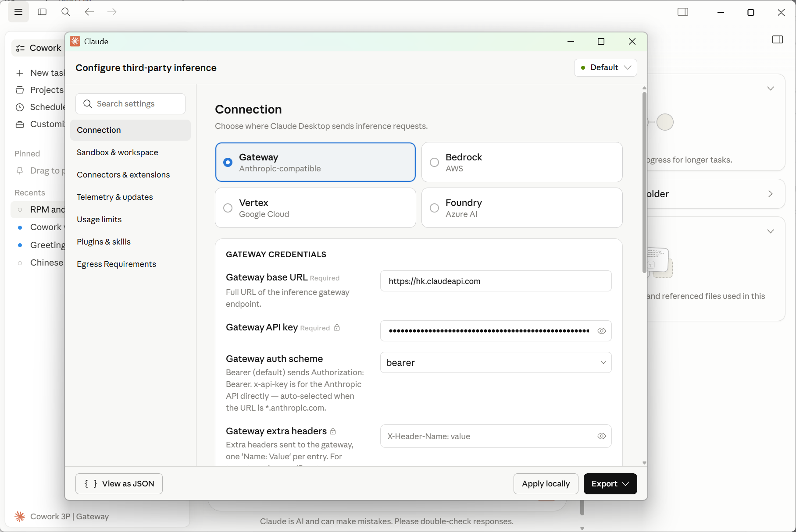Click the Apply locally button
This screenshot has width=796, height=532.
tap(546, 484)
